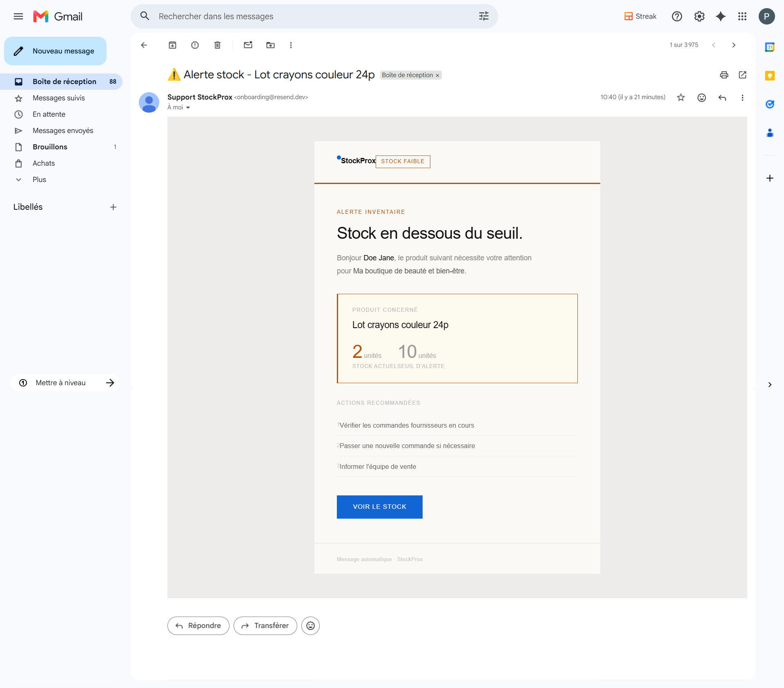Open the main menu hamburger icon
The height and width of the screenshot is (688, 784).
tap(18, 16)
